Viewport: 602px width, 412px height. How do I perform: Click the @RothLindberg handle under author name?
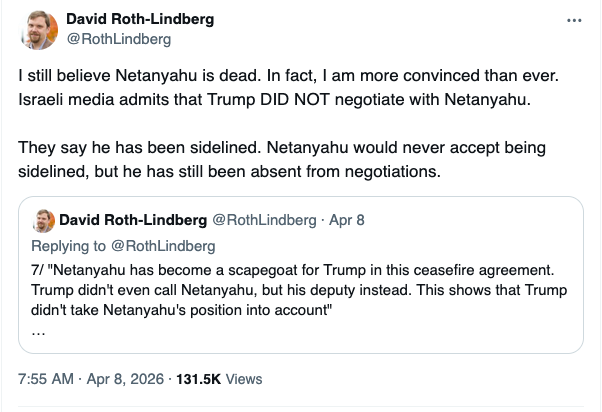click(x=118, y=39)
